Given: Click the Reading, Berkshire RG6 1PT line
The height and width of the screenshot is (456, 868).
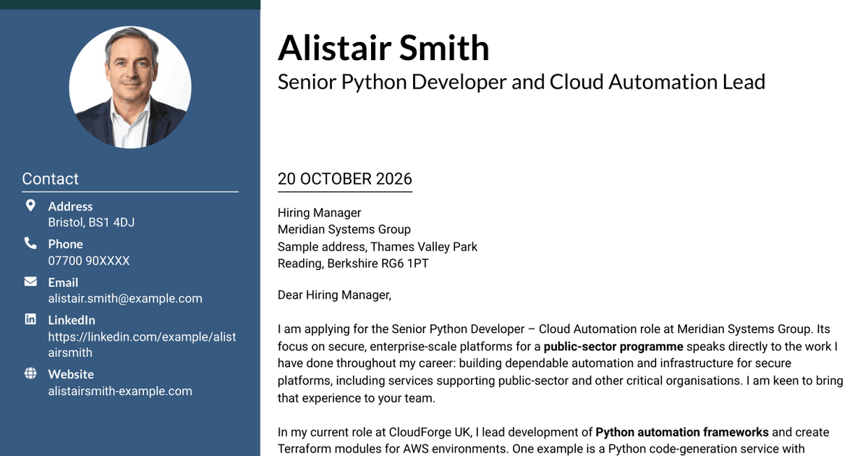Looking at the screenshot, I should [353, 263].
